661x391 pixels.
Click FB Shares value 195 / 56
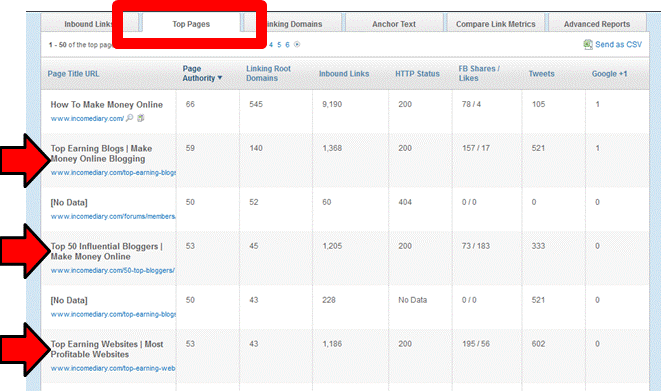476,343
